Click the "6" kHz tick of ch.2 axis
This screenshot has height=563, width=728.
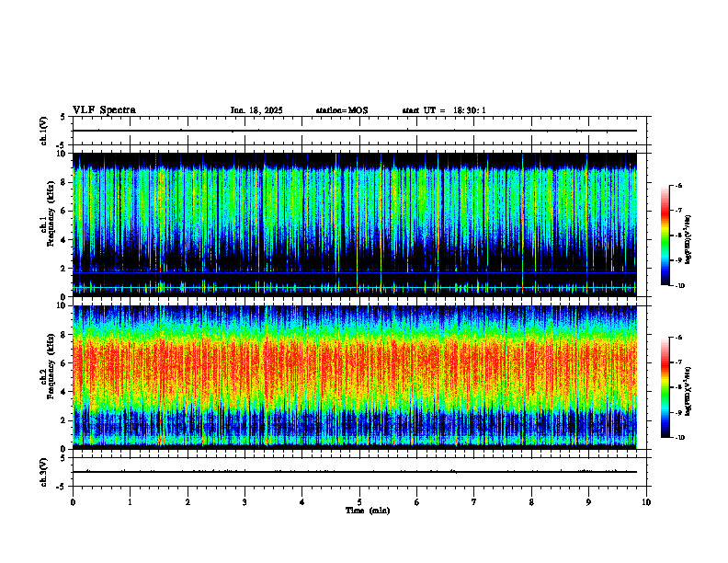(x=64, y=363)
